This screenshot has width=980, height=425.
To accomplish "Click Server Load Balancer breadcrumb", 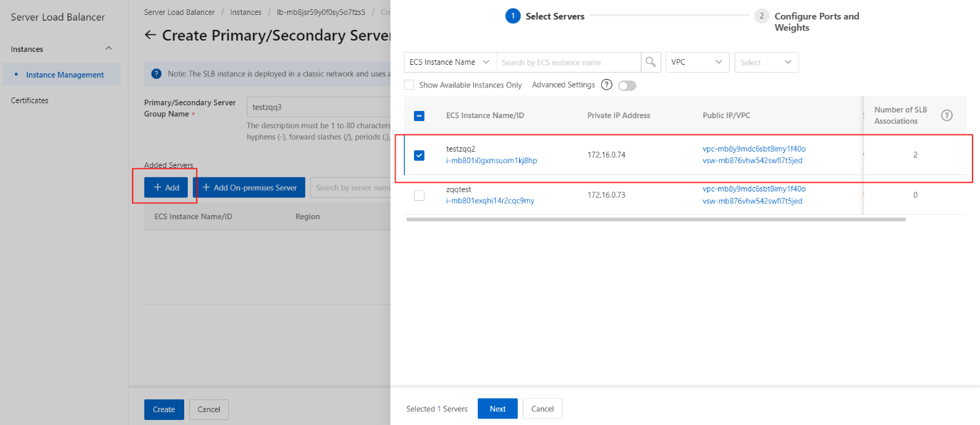I will tap(179, 12).
